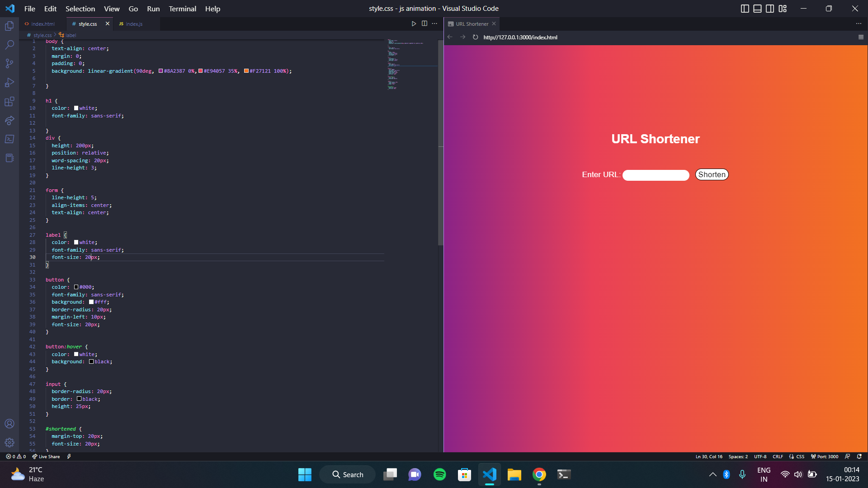868x488 pixels.
Task: Open the Manage gear settings icon
Action: (9, 442)
